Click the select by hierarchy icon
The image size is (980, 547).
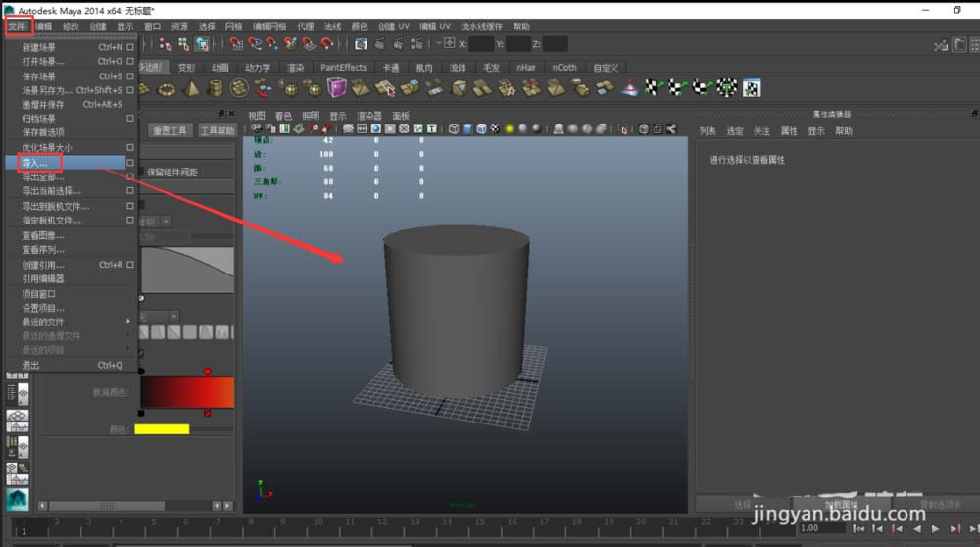(x=165, y=44)
